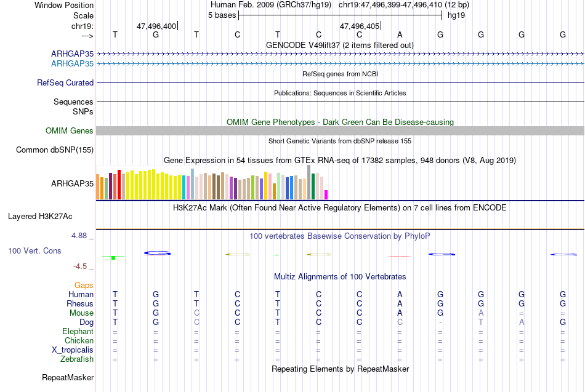
Task: Click the red bar in GTEx expression chart
Action: click(119, 185)
